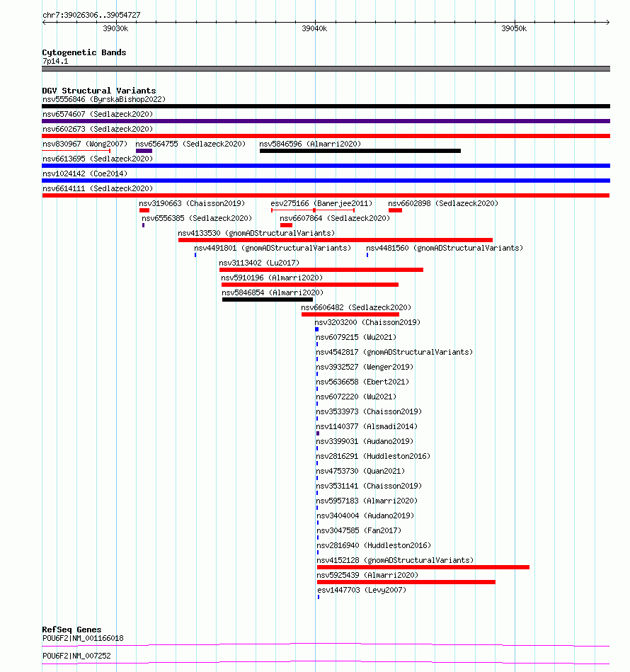This screenshot has width=630, height=672.
Task: Click nsv6556385 (Sedlazeck2020) label
Action: point(197,219)
